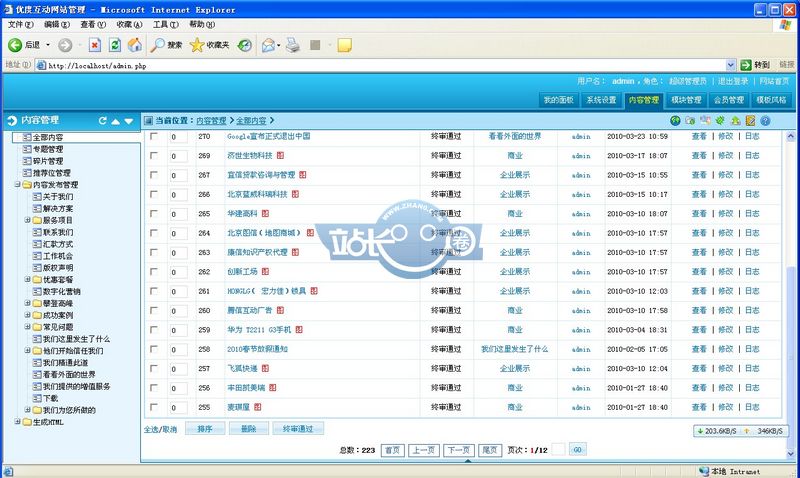Viewport: 800px width, 478px height.
Task: Switch to the 模板风格 tab
Action: (771, 100)
